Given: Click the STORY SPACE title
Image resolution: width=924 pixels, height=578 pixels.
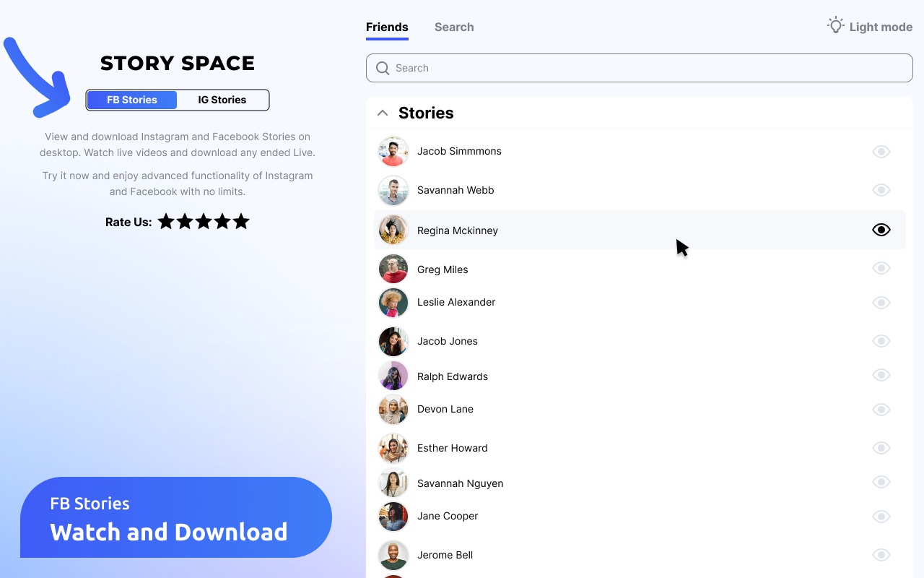Looking at the screenshot, I should 178,64.
